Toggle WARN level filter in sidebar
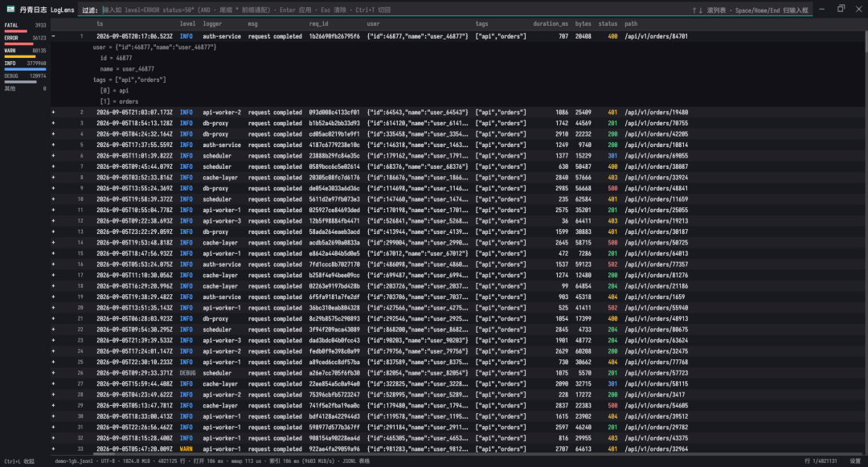 coord(25,51)
